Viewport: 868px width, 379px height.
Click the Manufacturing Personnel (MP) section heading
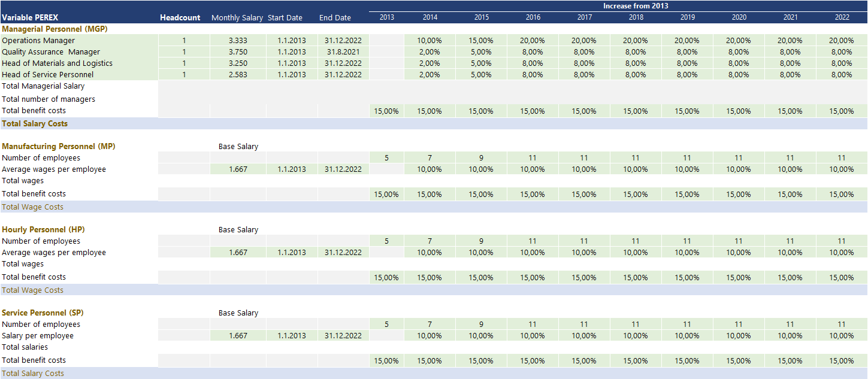[59, 147]
